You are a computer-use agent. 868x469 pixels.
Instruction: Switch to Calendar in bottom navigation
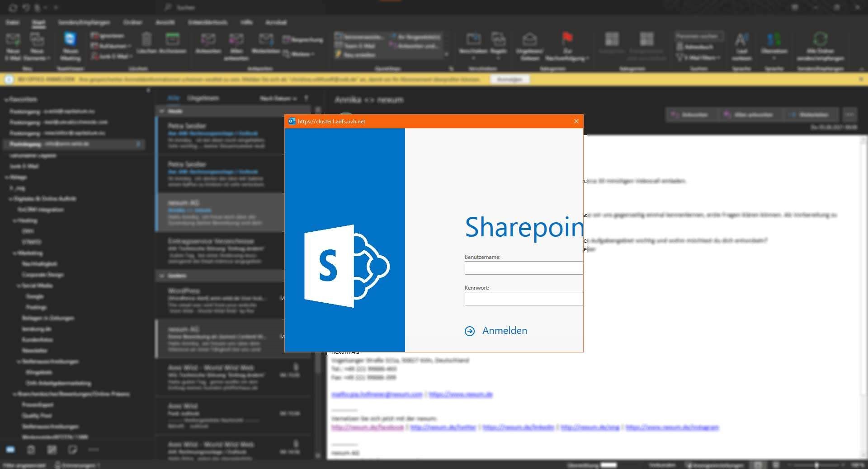point(31,450)
